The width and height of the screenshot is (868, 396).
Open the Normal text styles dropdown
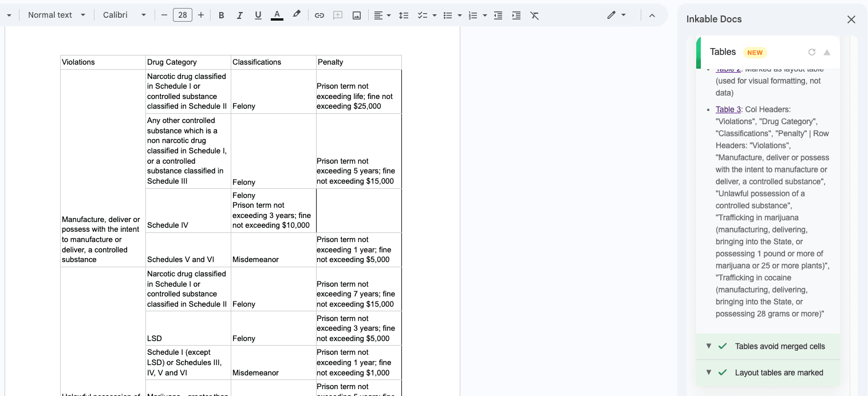tap(55, 15)
